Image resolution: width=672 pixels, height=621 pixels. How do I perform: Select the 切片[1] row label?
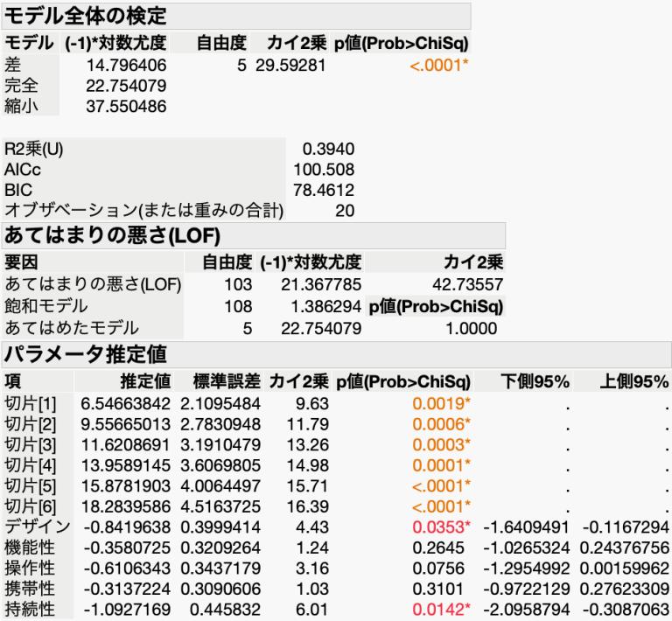point(30,402)
